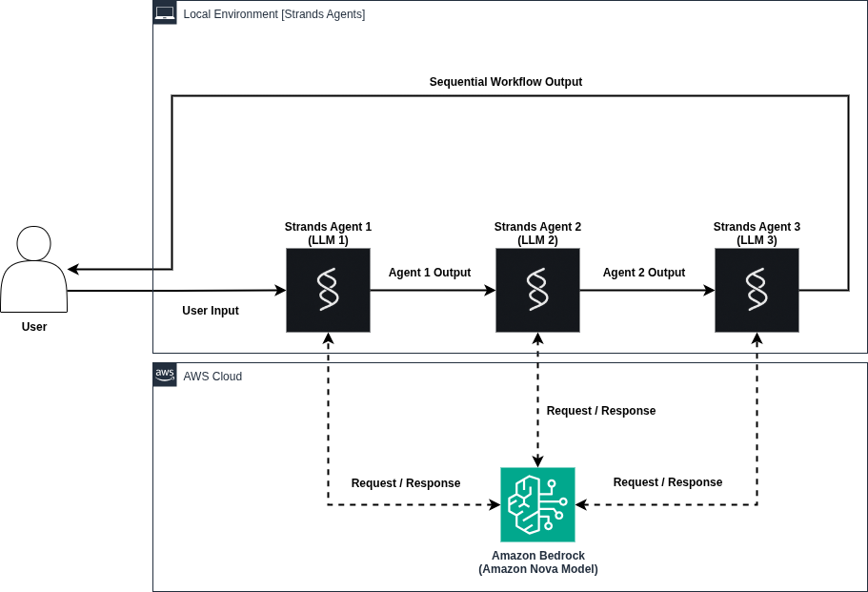
Task: Click the User person icon
Action: (x=33, y=269)
